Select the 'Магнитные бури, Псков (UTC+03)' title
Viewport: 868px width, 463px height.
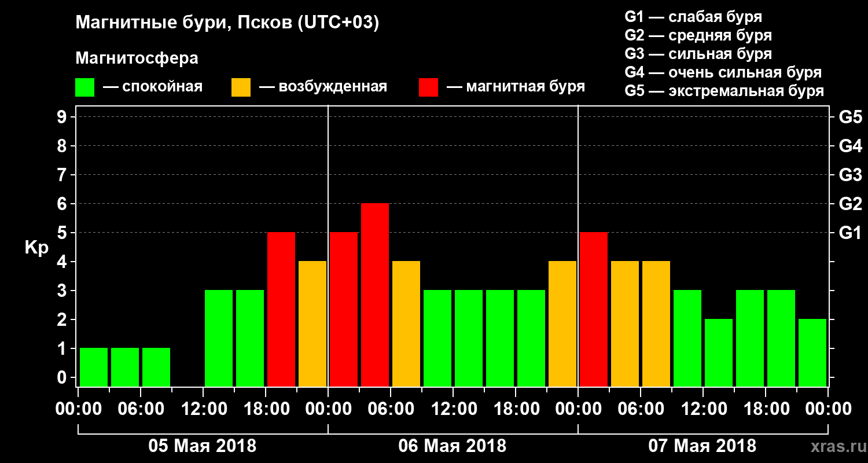coord(227,23)
